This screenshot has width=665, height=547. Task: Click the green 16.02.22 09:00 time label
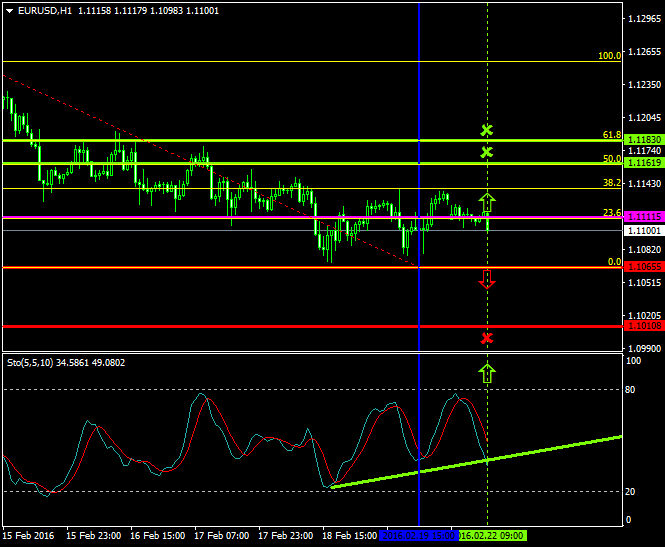(x=490, y=536)
